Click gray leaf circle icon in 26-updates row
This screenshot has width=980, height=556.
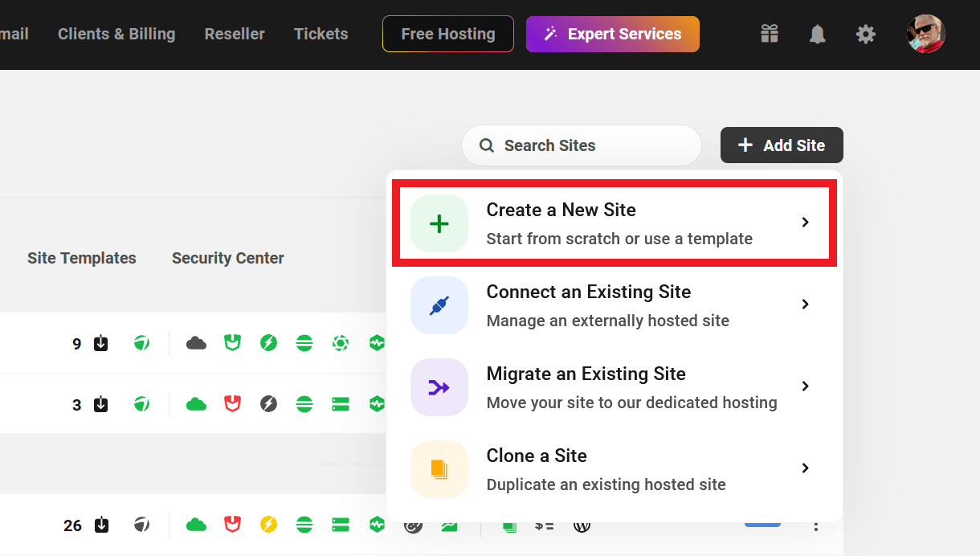pyautogui.click(x=141, y=525)
